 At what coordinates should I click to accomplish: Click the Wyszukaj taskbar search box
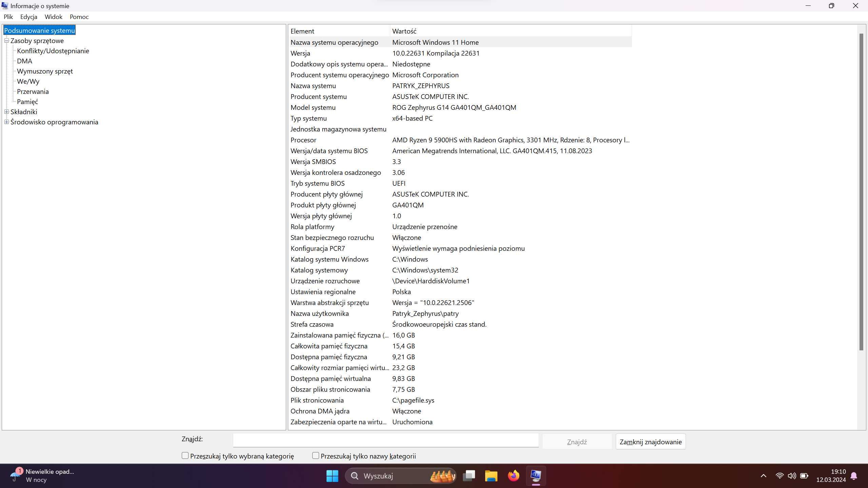(x=400, y=476)
